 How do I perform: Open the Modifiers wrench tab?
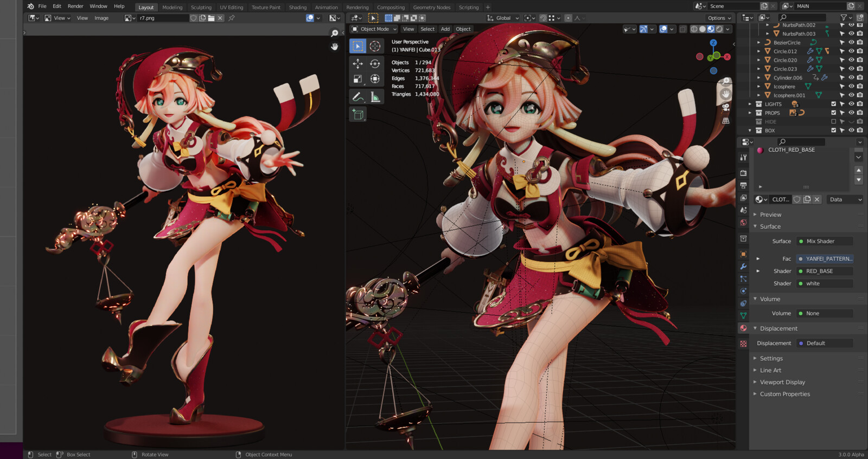(x=743, y=267)
